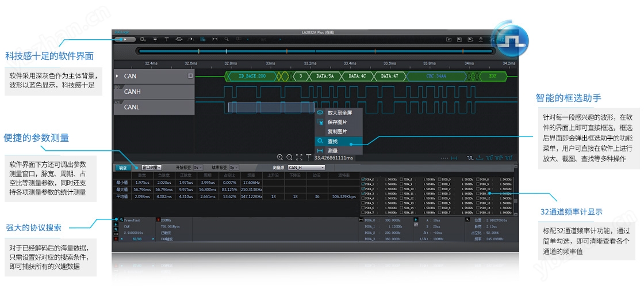Viewport: 644px width, 288px height.
Task: Click the save file icon in top right
Action: 459,39
